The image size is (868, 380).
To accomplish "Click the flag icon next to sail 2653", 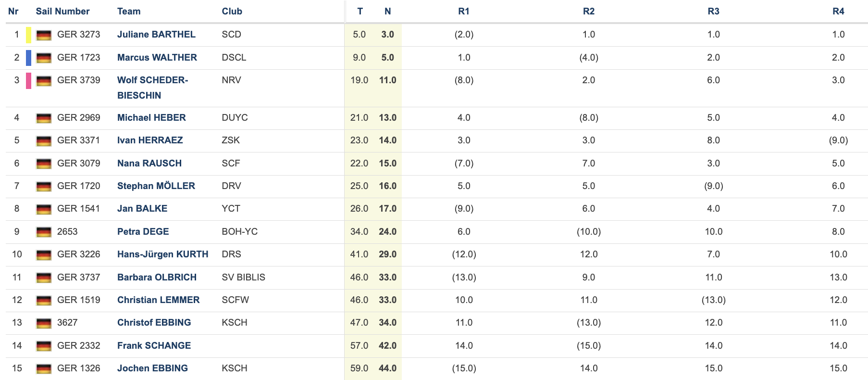I will point(44,232).
